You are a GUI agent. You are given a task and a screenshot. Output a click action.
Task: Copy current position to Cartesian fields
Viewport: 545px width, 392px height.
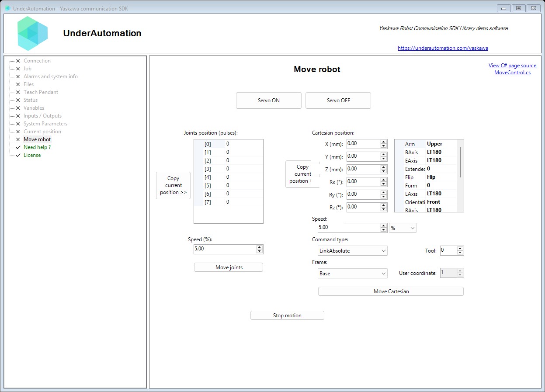click(302, 174)
